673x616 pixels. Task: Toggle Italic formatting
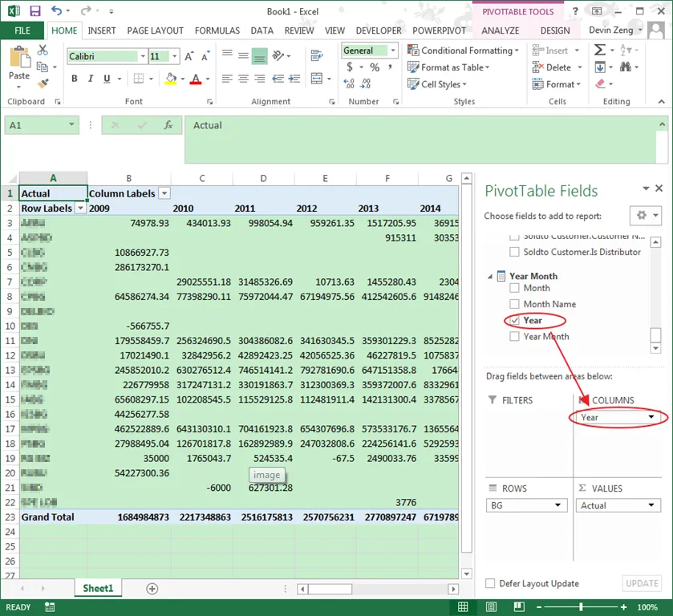91,78
